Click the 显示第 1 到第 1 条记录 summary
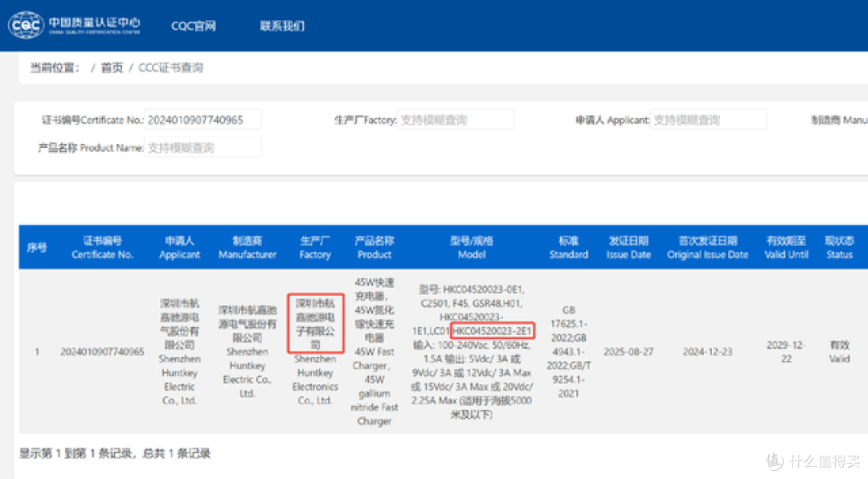Image resolution: width=868 pixels, height=479 pixels. (x=115, y=453)
